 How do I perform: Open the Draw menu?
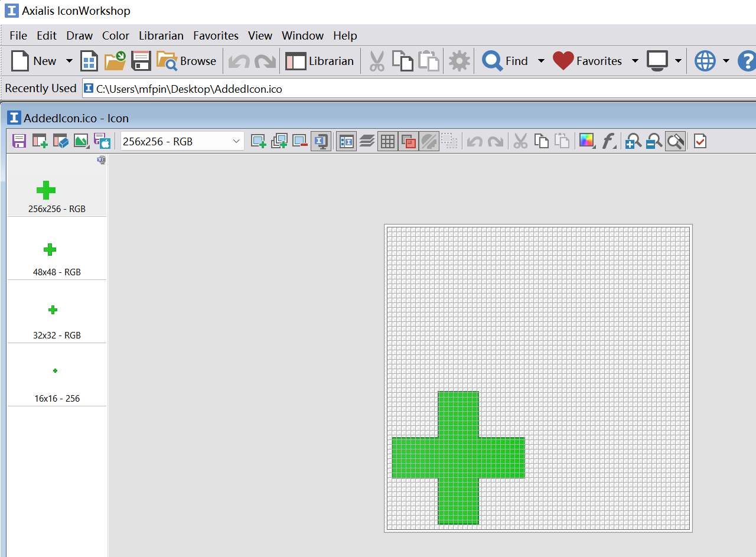[x=79, y=35]
